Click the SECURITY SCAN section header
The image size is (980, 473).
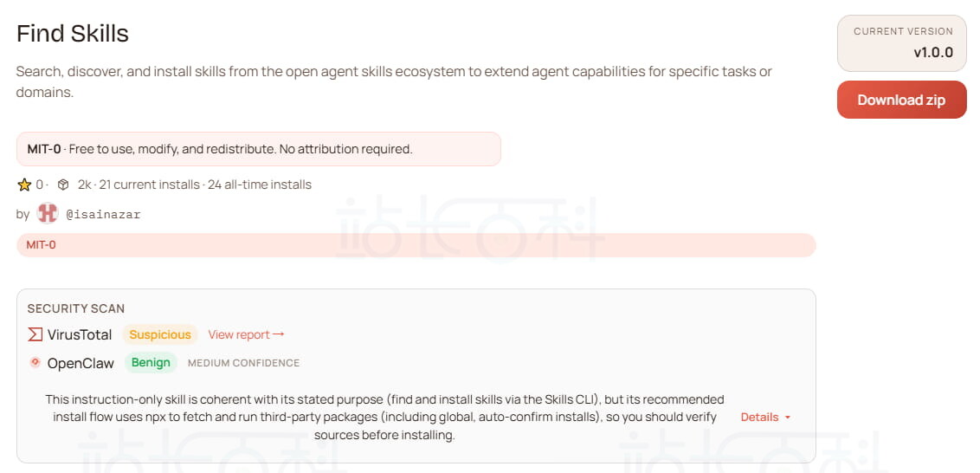point(76,308)
